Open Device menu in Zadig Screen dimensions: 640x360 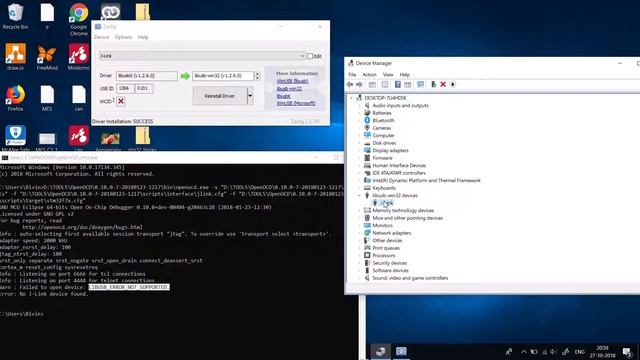pos(101,37)
